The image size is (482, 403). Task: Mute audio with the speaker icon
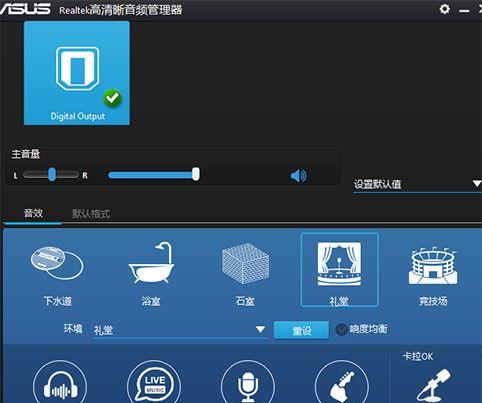[x=298, y=175]
